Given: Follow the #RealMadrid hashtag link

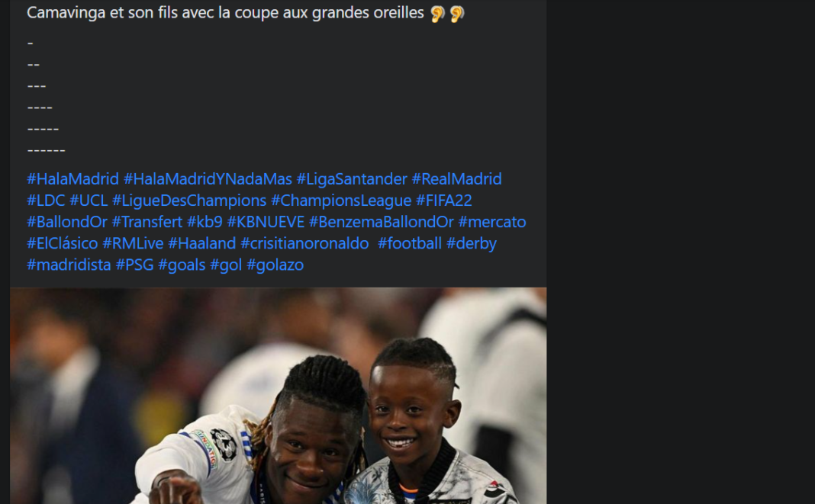Looking at the screenshot, I should [457, 179].
